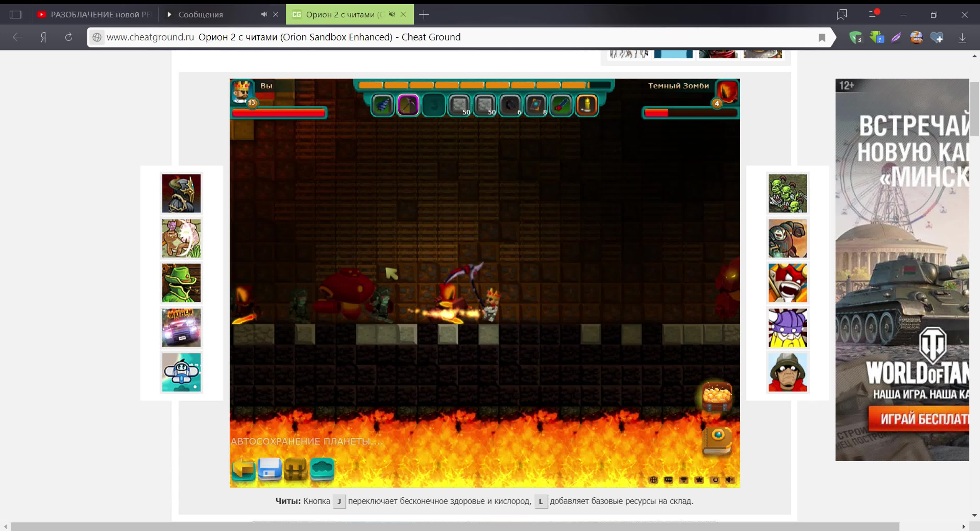Bookmark this page in the address bar
The image size is (980, 531).
822,38
